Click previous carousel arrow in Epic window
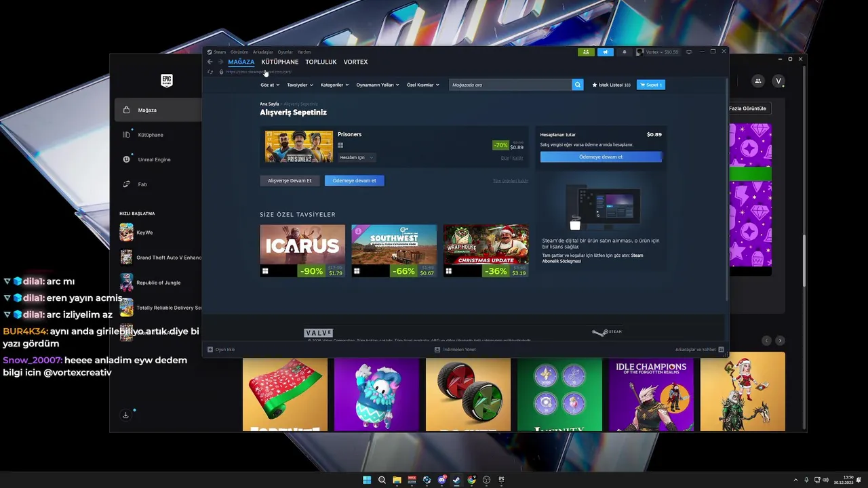Screen dimensions: 868x488 click(x=767, y=341)
